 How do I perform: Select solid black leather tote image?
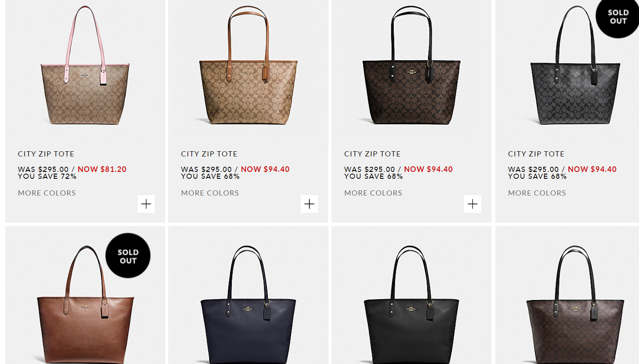coord(412,305)
